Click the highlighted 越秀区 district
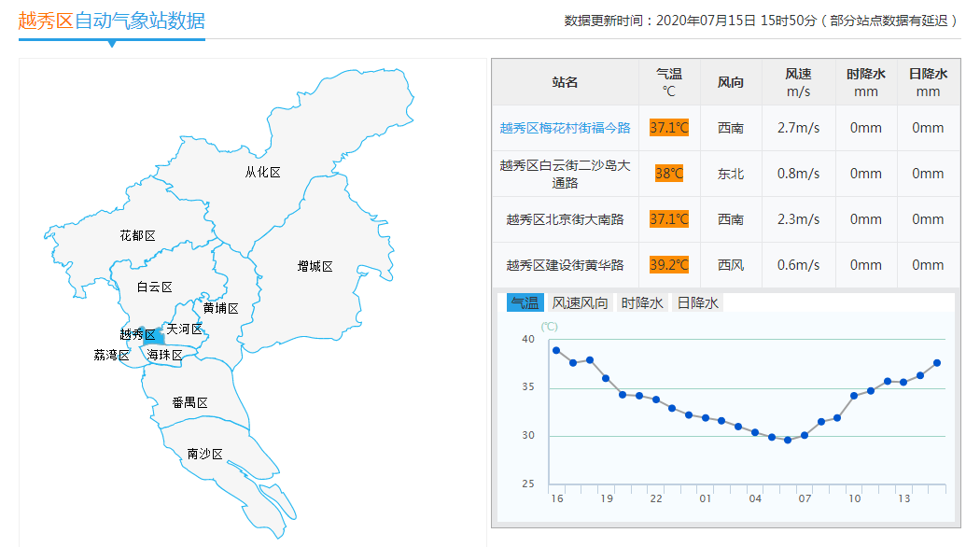 [138, 334]
